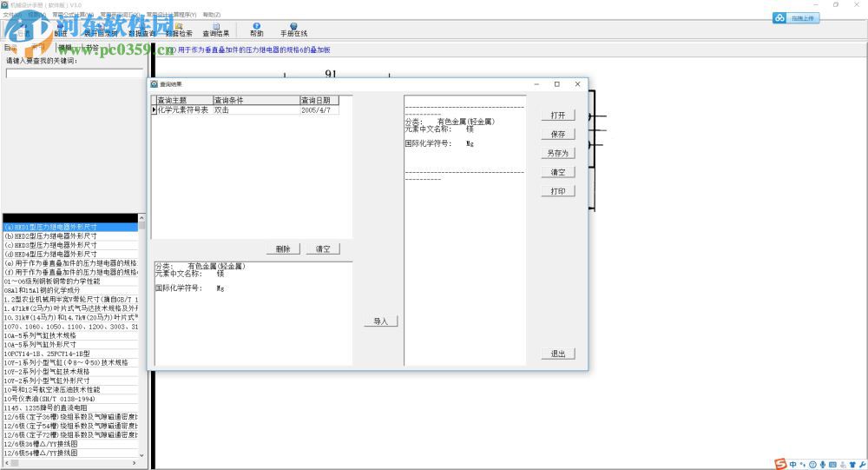
Task: Click the 查询条件 column header
Action: [257, 100]
